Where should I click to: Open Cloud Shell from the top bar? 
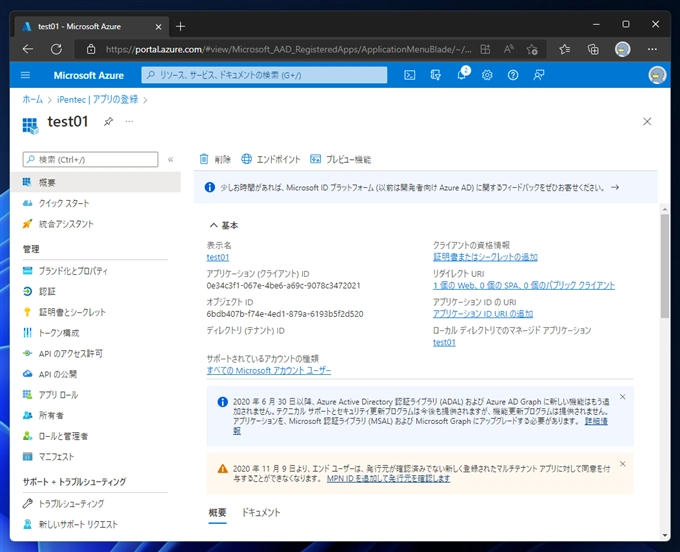coord(409,75)
